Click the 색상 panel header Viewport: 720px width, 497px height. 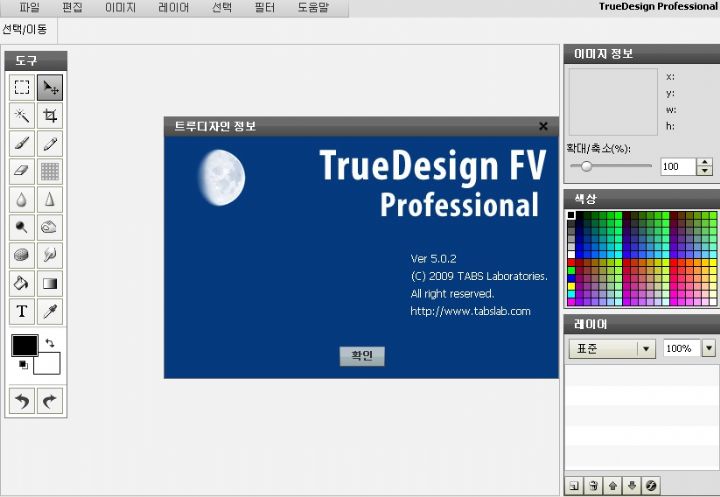coord(642,199)
